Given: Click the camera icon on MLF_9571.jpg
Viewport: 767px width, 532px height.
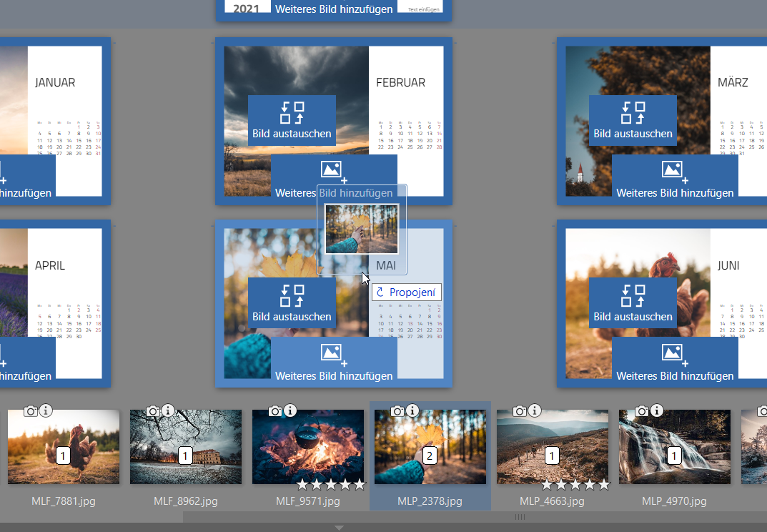Looking at the screenshot, I should (x=275, y=410).
